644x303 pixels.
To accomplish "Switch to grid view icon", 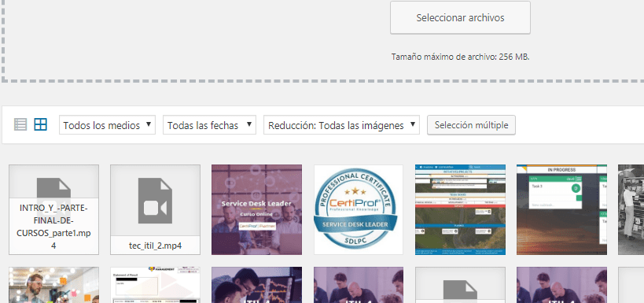I will click(x=41, y=124).
